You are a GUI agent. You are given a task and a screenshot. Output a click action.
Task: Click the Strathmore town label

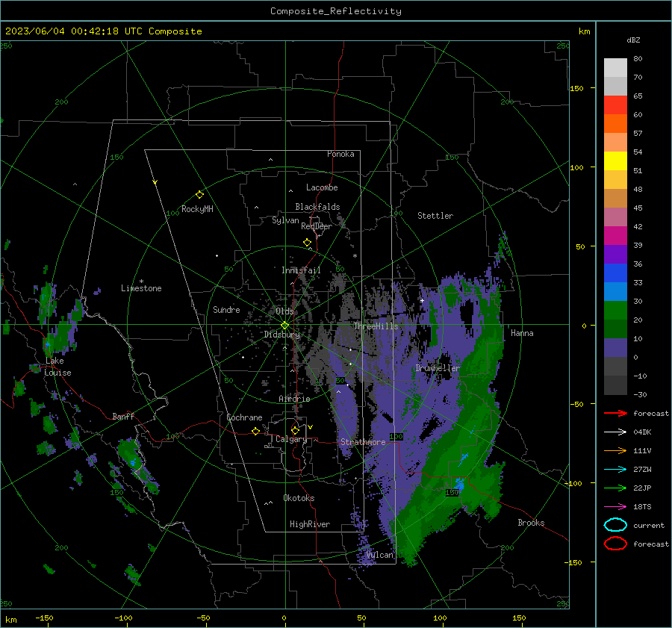[x=363, y=442]
